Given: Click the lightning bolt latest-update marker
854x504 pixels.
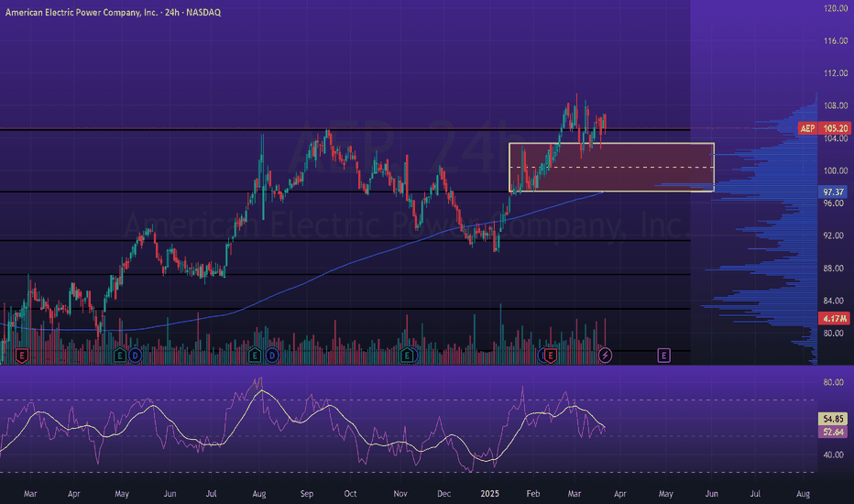Looking at the screenshot, I should [x=605, y=356].
